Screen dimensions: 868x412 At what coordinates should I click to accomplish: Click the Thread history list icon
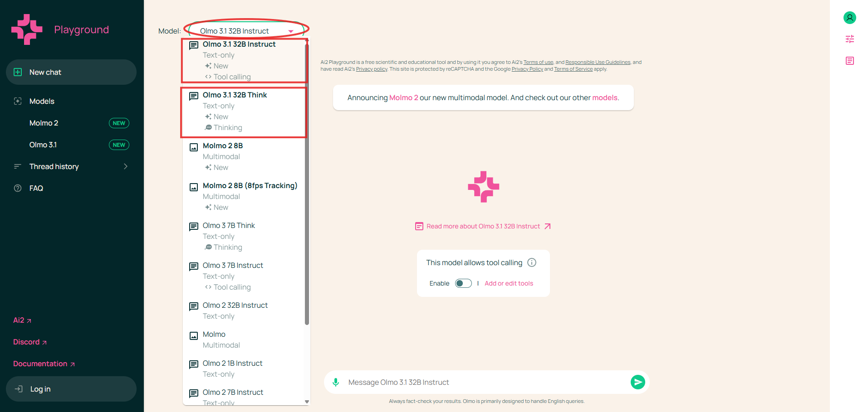18,166
